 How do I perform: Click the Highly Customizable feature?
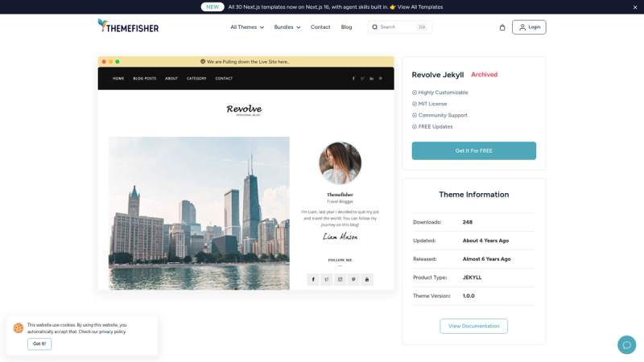[x=440, y=93]
